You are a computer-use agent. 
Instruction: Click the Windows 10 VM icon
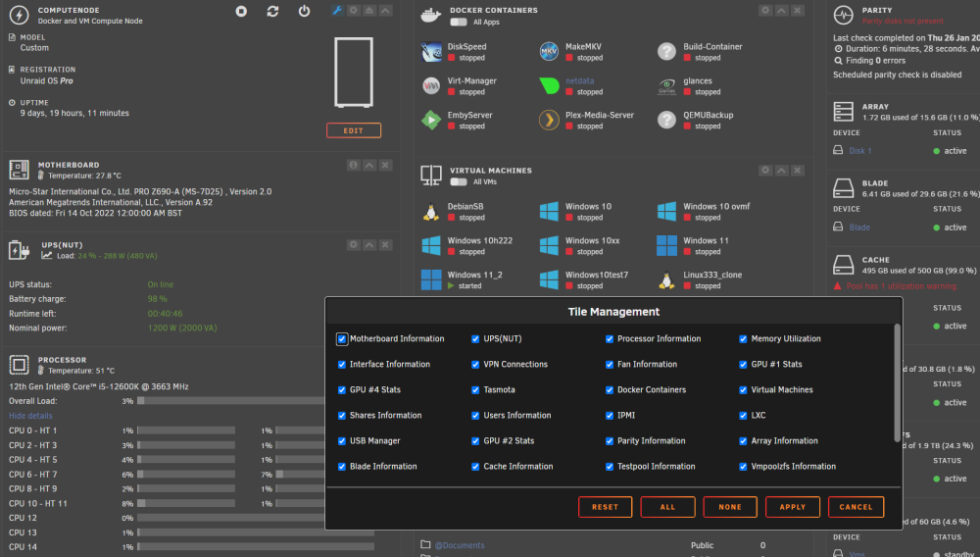[549, 211]
